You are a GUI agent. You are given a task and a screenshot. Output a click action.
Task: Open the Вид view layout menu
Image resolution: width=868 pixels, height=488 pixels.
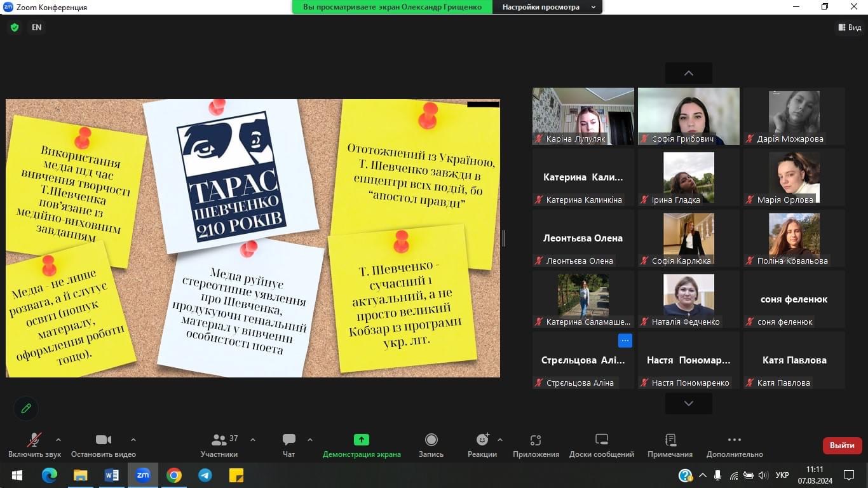pyautogui.click(x=850, y=27)
